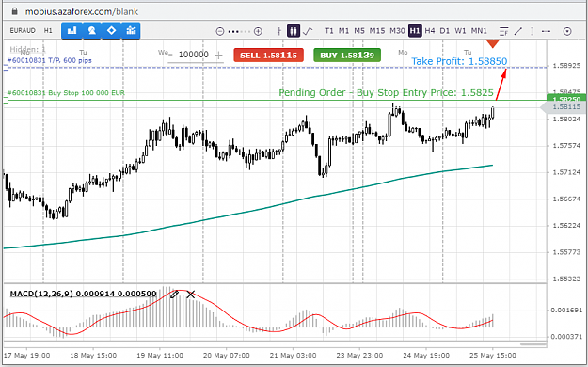Click the green 1.58250 price tag
The image size is (588, 367).
(x=567, y=99)
